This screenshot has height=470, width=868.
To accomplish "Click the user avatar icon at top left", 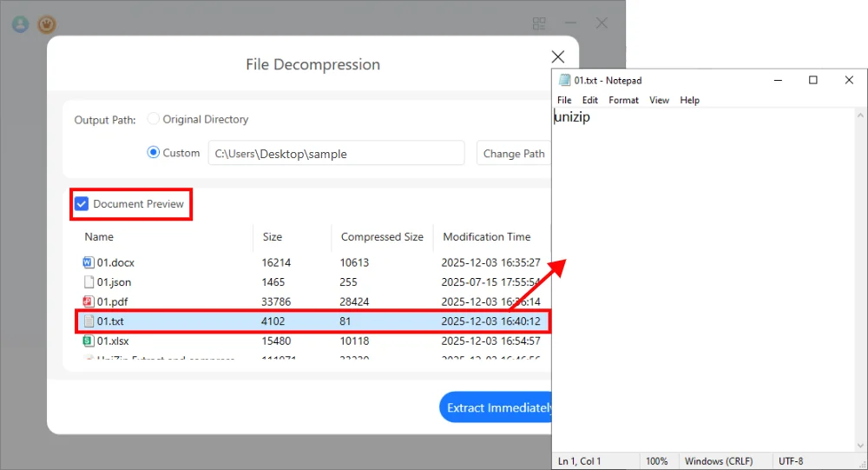I will pyautogui.click(x=20, y=24).
